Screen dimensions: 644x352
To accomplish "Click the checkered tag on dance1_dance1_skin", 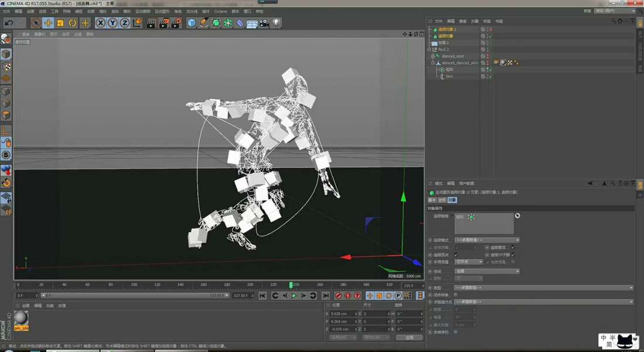I will 510,63.
